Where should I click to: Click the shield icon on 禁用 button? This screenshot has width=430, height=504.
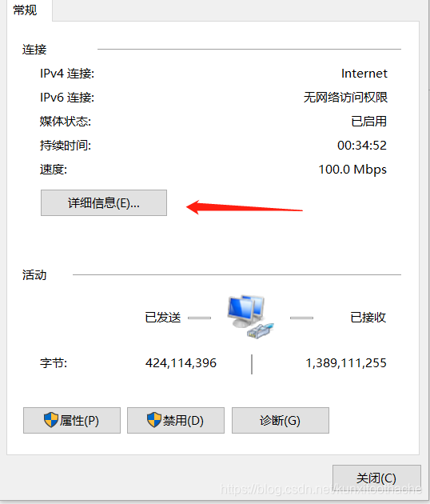point(153,420)
